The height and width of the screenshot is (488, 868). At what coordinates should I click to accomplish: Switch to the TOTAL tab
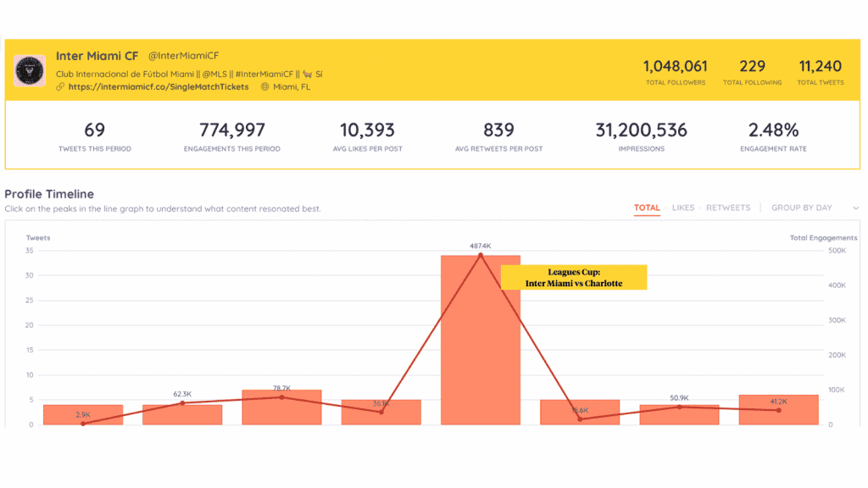coord(647,208)
